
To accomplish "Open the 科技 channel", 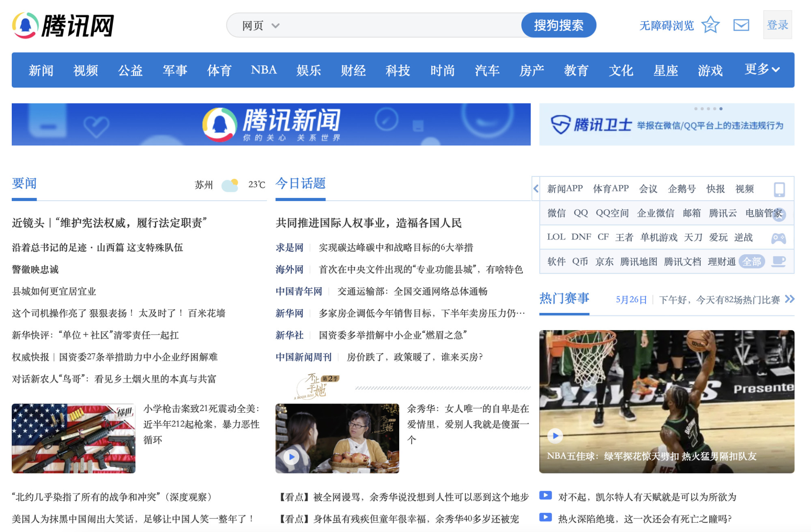I will pyautogui.click(x=398, y=70).
